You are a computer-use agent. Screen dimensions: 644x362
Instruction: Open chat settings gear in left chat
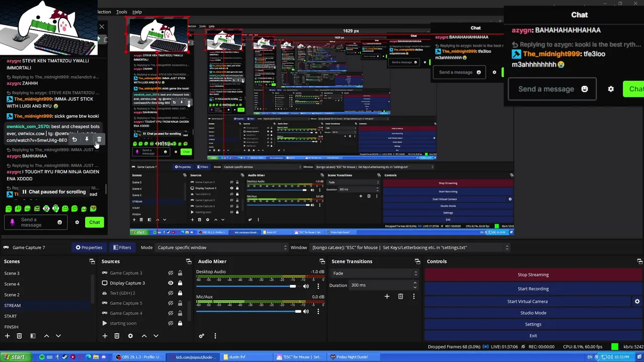[77, 222]
